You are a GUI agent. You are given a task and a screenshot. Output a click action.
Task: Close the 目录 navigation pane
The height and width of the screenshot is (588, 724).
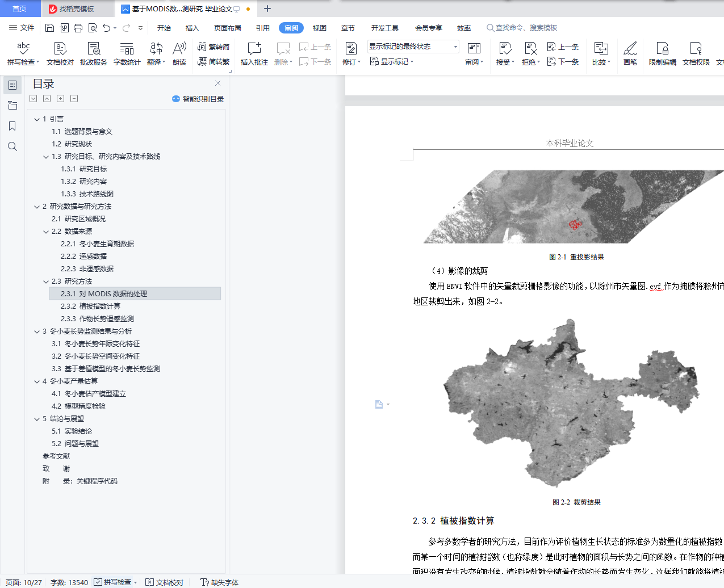coord(217,83)
